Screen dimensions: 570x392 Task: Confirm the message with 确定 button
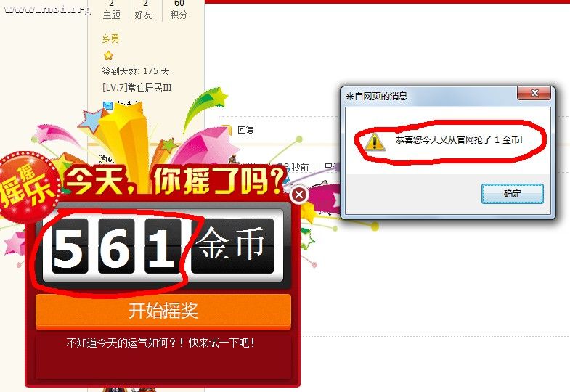click(x=513, y=194)
